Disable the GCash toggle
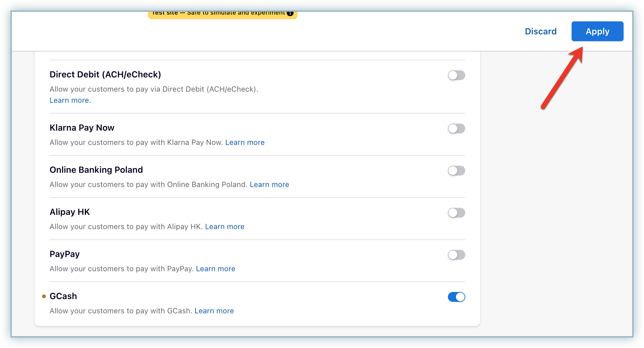The image size is (644, 348). pyautogui.click(x=456, y=297)
